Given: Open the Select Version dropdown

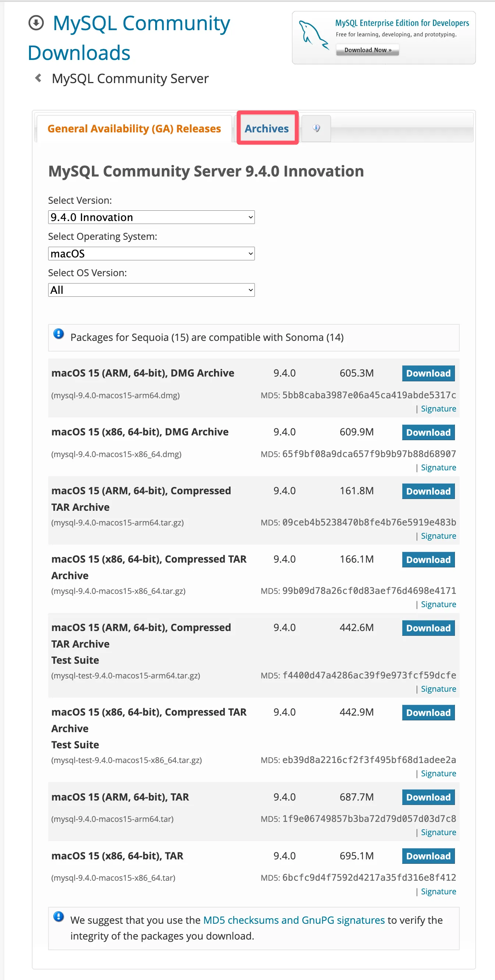Looking at the screenshot, I should (x=151, y=217).
